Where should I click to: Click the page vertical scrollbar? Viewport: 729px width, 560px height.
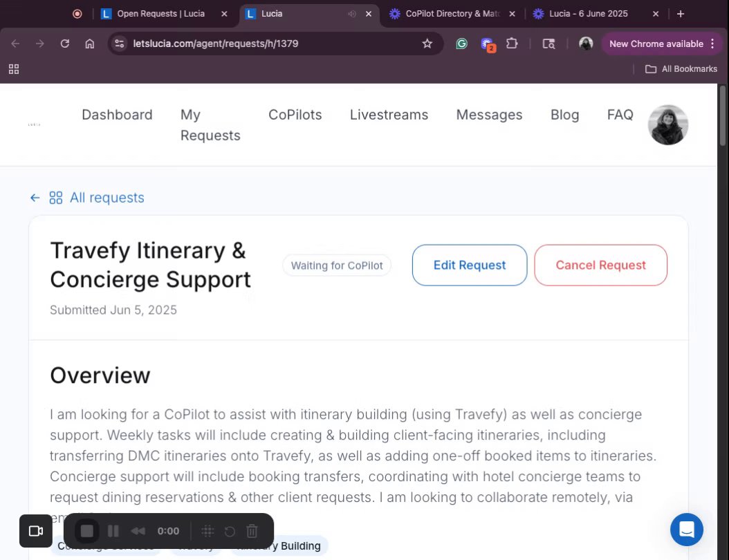coord(723,116)
